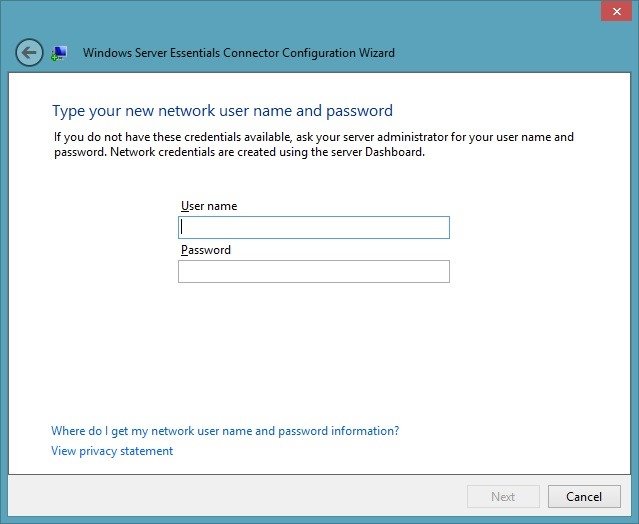Click the heading about typing new network credentials

pos(223,111)
